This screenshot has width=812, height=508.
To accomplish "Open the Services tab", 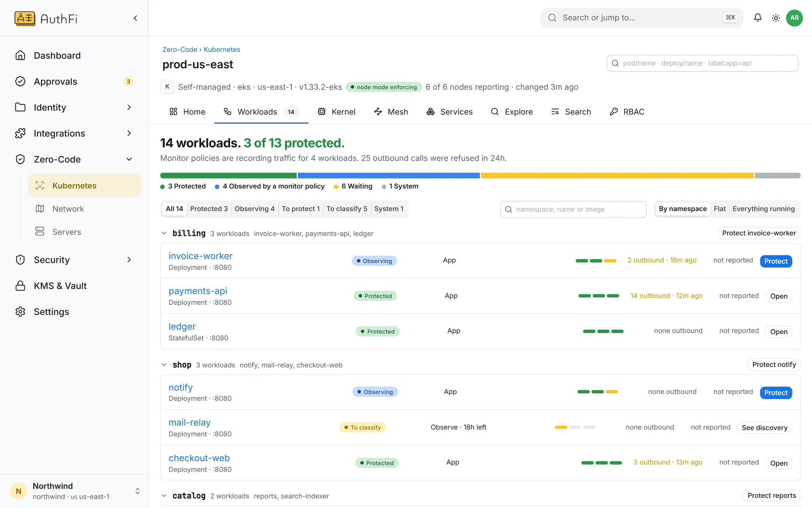I will [x=449, y=112].
